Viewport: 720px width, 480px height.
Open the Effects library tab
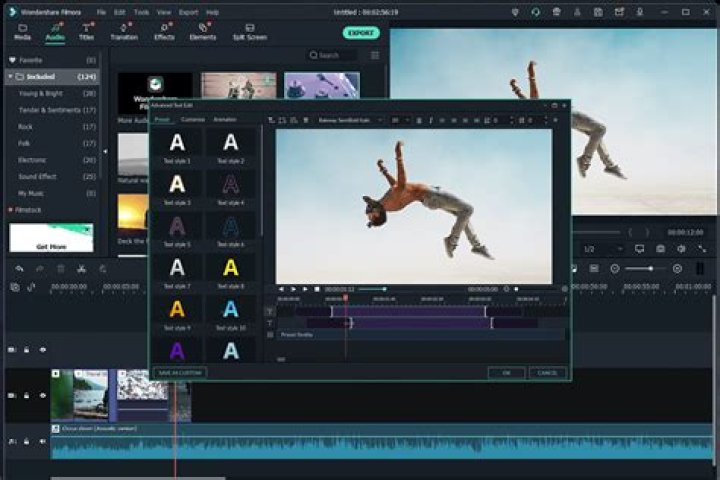(164, 32)
